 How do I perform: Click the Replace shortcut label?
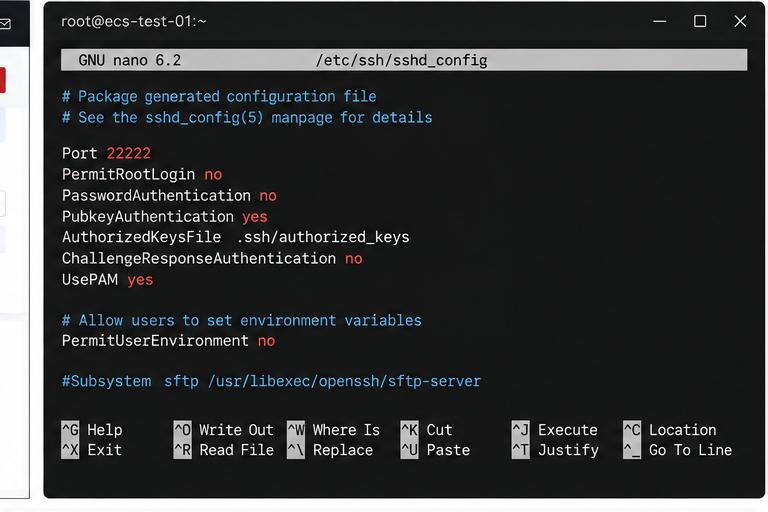343,450
